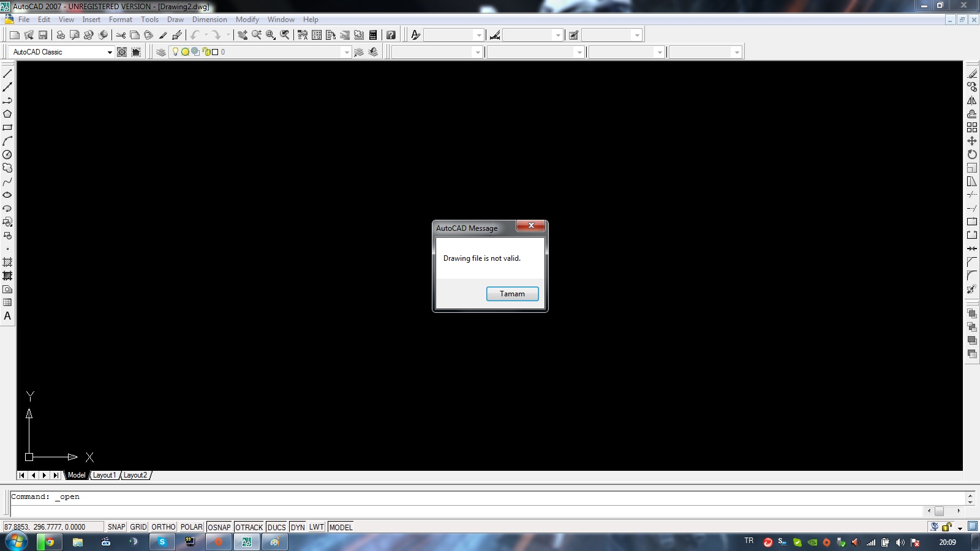Expand the color control dropdown
Image resolution: width=980 pixels, height=551 pixels.
478,52
